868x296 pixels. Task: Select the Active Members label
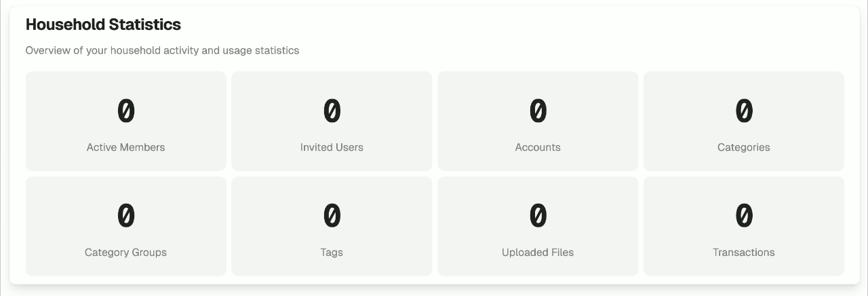point(125,147)
